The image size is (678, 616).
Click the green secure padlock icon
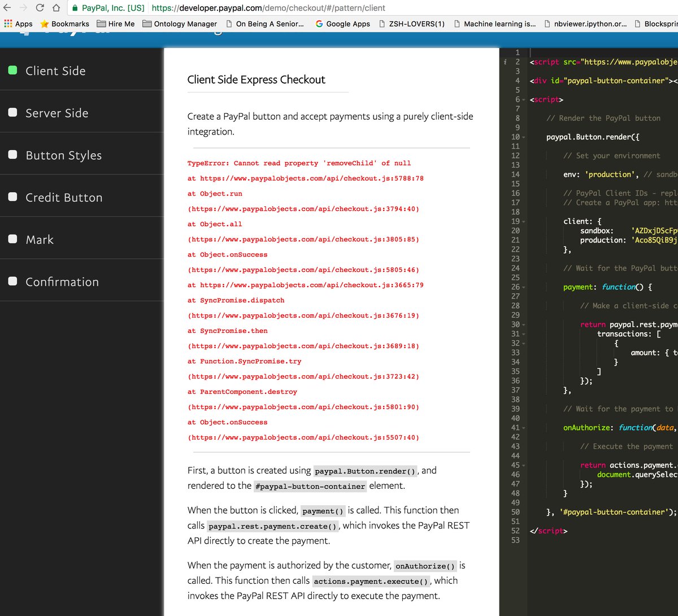75,8
